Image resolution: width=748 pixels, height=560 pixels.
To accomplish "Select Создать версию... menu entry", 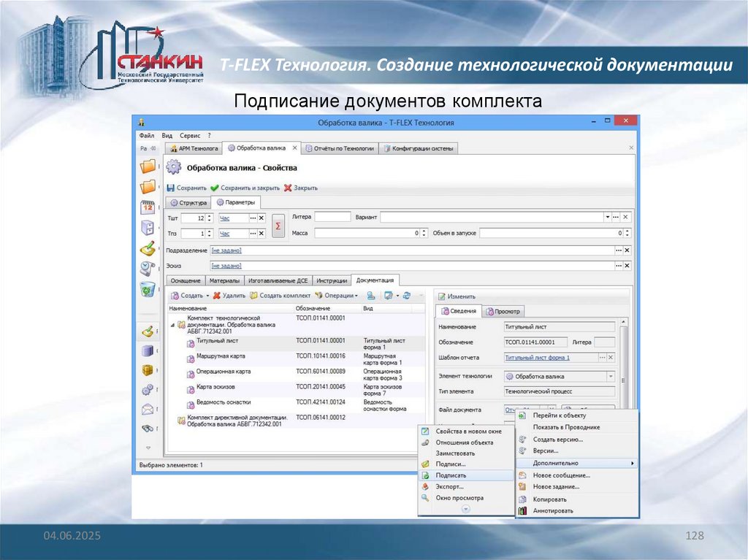I will coord(577,440).
